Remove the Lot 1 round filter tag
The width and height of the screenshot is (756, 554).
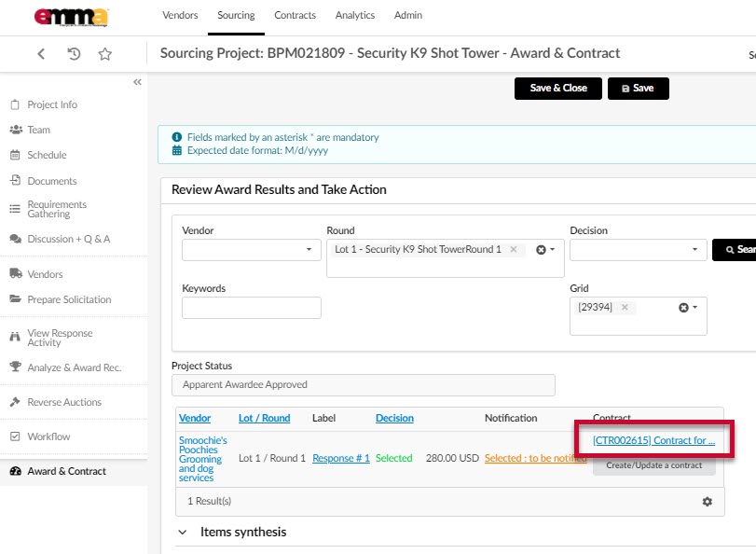[514, 249]
